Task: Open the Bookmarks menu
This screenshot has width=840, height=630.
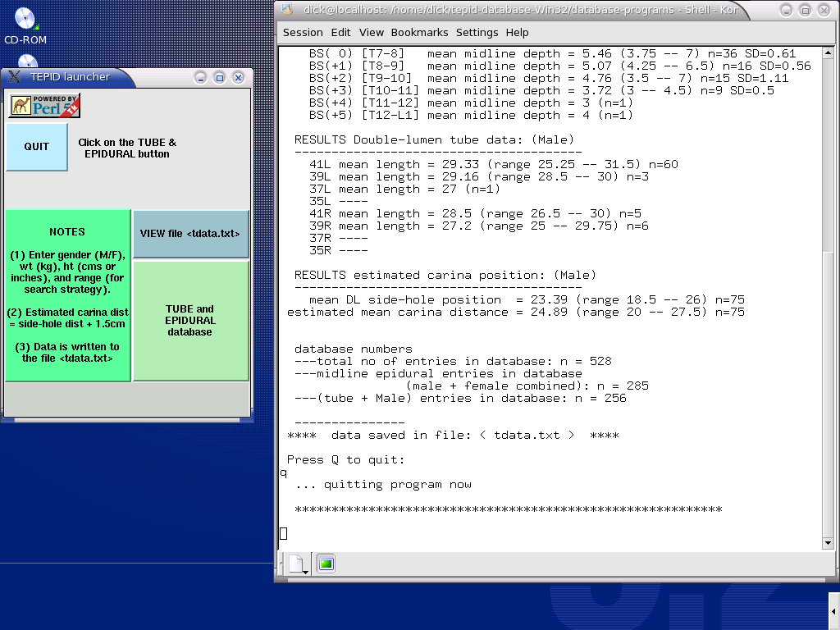Action: tap(419, 33)
